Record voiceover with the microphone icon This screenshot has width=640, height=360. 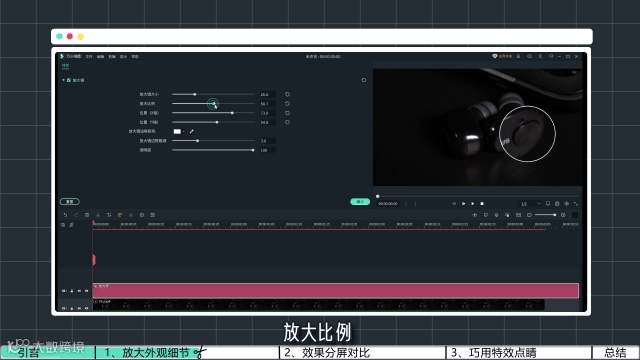click(x=496, y=215)
